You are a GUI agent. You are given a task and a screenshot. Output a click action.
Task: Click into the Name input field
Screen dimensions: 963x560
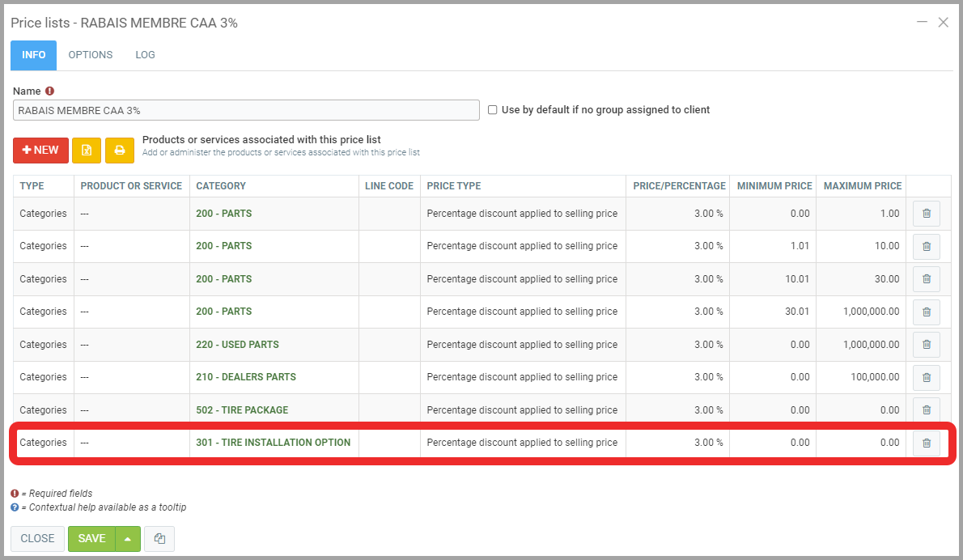(246, 110)
